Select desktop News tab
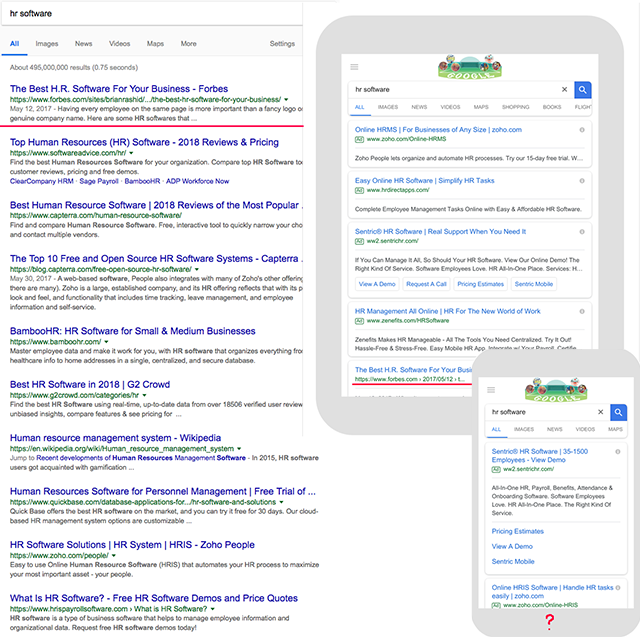Viewport: 640px width, 639px height. 83,44
